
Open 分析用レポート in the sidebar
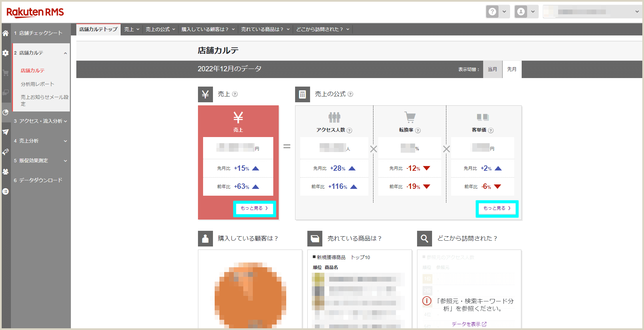(37, 84)
